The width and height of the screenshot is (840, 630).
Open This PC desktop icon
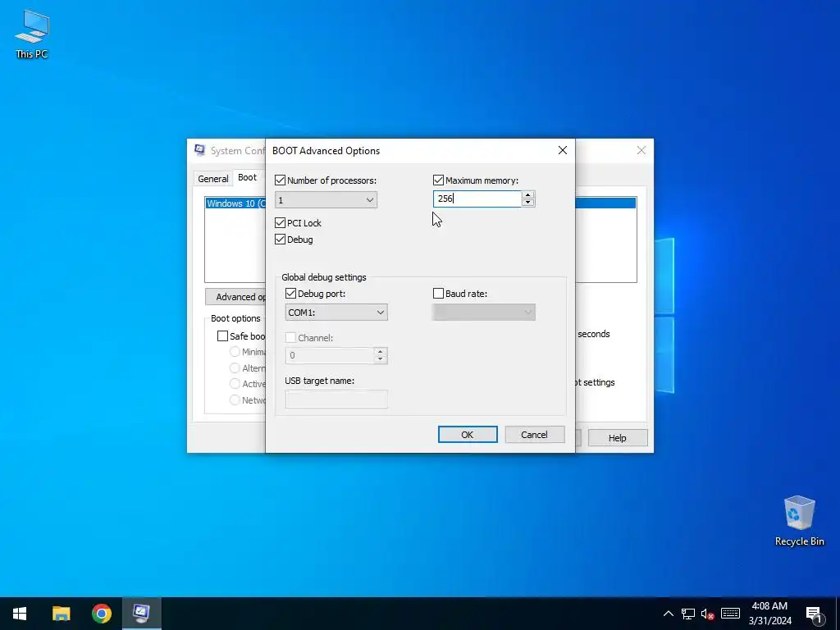point(32,34)
